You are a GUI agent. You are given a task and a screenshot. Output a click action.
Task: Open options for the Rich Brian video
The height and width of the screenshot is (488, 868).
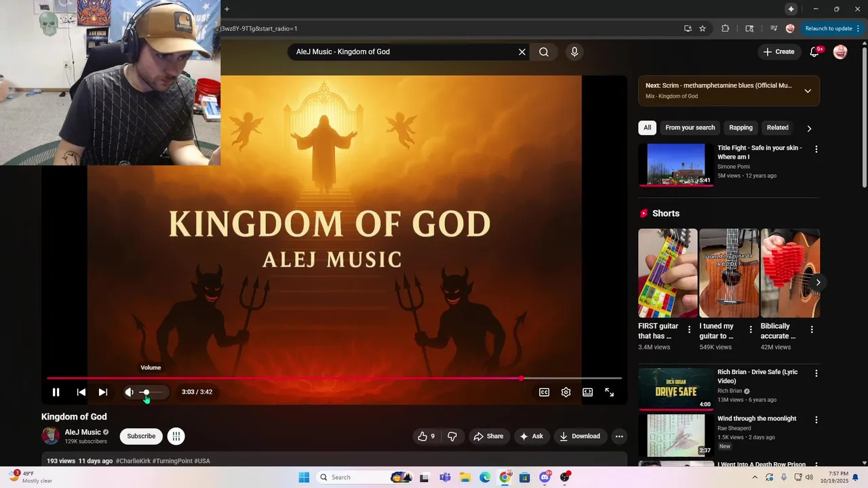pyautogui.click(x=816, y=373)
